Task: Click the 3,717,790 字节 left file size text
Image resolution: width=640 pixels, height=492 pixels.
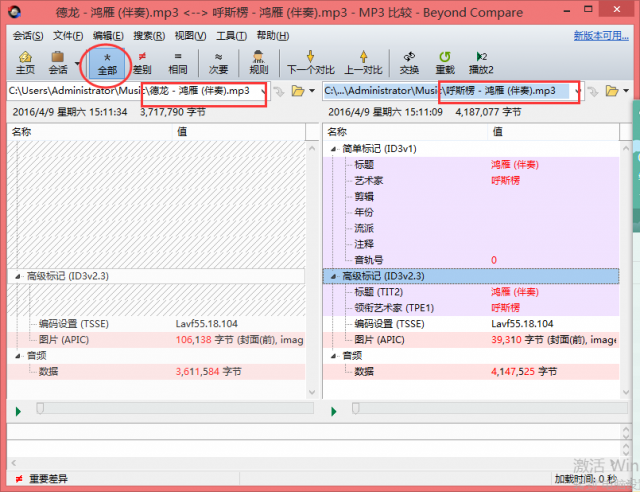Action: [173, 112]
